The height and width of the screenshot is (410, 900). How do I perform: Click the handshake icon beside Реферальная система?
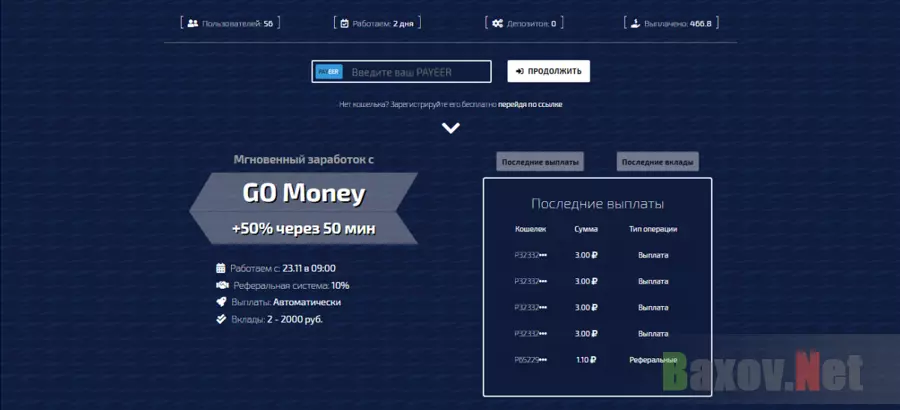(x=222, y=285)
